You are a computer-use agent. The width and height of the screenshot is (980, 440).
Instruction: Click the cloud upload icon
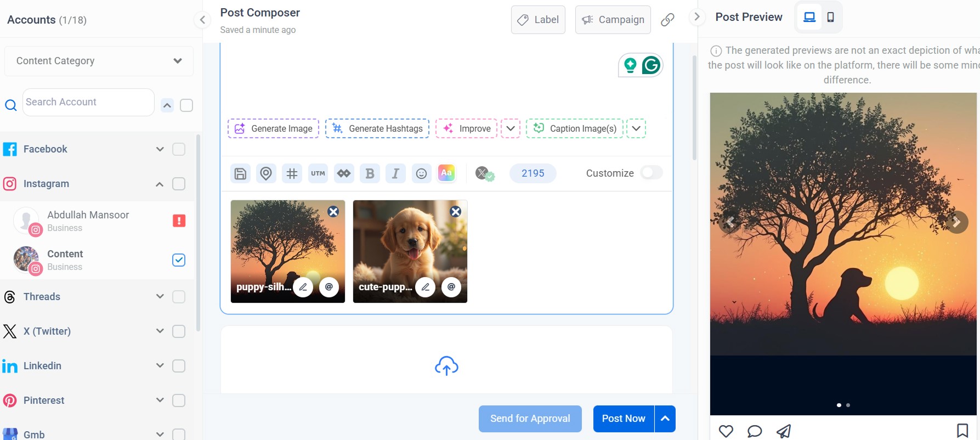click(446, 366)
